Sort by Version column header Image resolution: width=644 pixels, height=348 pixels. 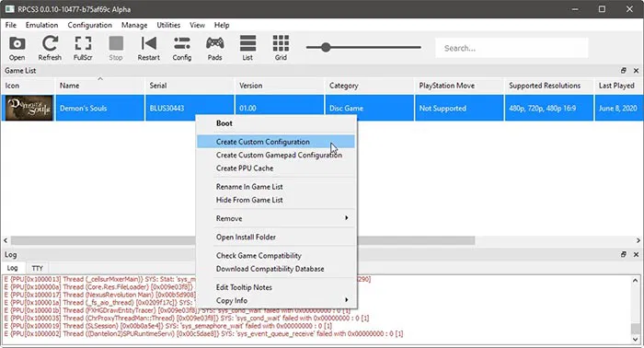point(280,86)
